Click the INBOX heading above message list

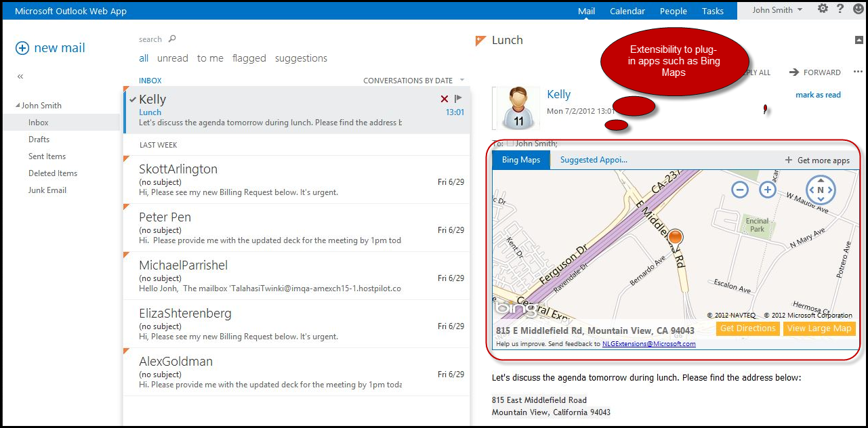[x=150, y=81]
